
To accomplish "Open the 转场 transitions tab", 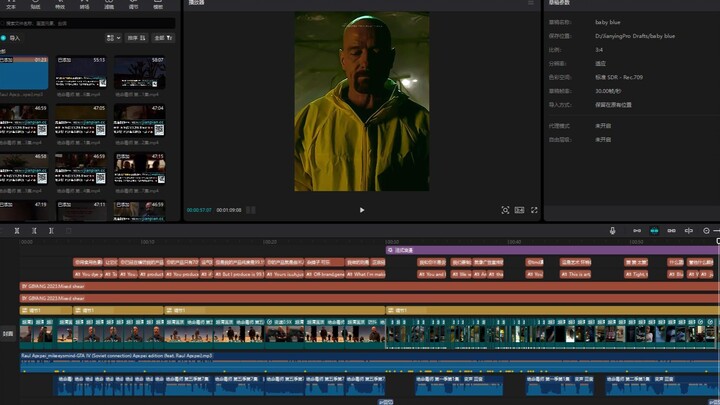I will tap(84, 5).
